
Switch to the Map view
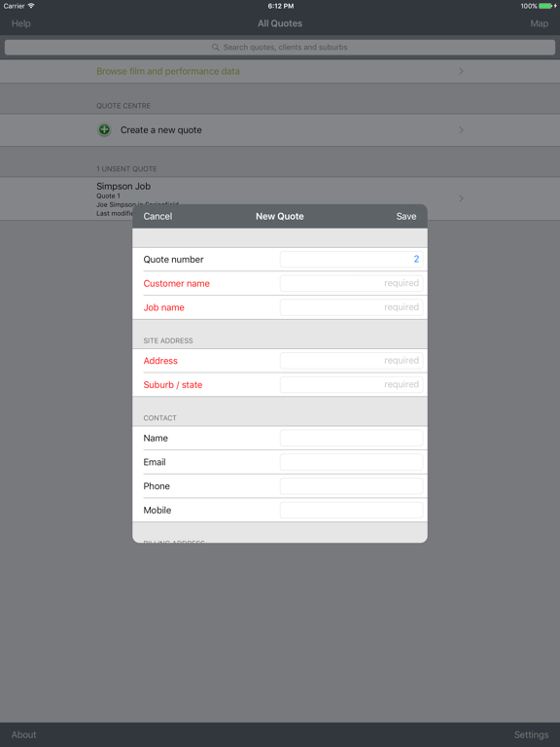tap(539, 23)
